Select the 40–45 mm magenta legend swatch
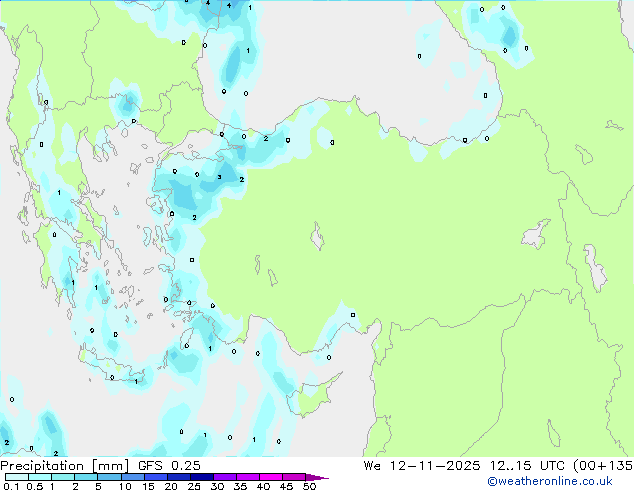The image size is (634, 490). [271, 477]
